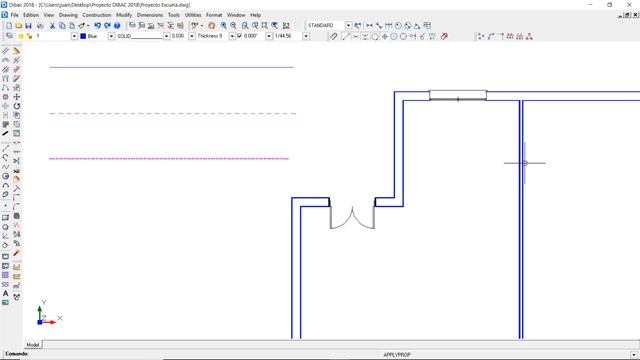
Task: Open the Blue color dropdown
Action: point(111,36)
